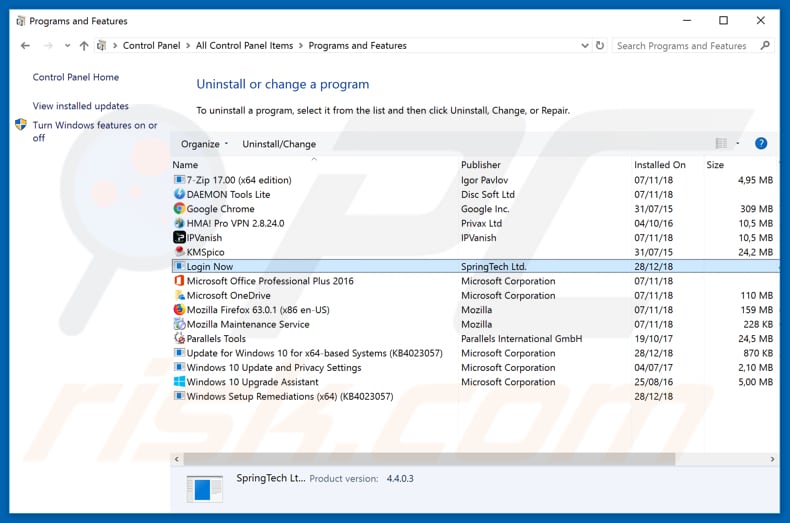
Task: Click the Parallels Tools icon
Action: (x=179, y=339)
